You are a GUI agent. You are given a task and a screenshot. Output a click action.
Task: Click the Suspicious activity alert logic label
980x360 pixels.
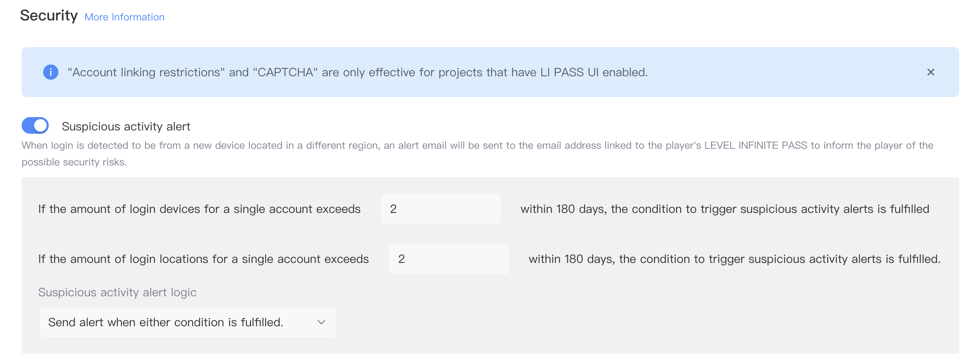[117, 292]
